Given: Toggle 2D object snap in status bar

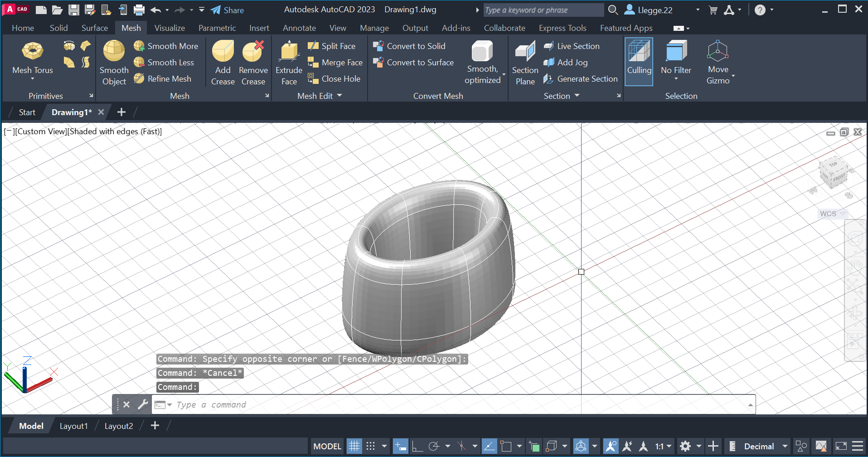Looking at the screenshot, I should [x=506, y=446].
